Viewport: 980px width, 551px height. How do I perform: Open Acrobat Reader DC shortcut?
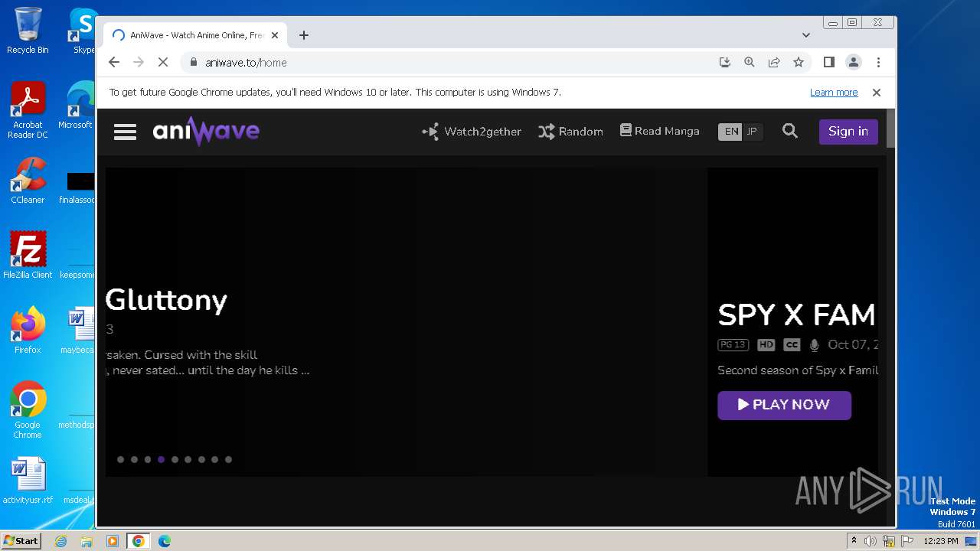(28, 111)
